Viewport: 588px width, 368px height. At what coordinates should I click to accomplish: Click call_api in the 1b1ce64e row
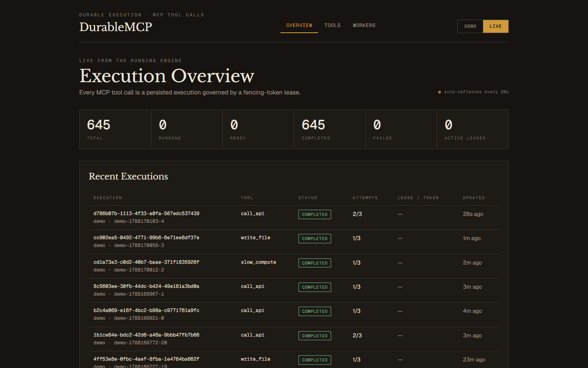pyautogui.click(x=253, y=335)
